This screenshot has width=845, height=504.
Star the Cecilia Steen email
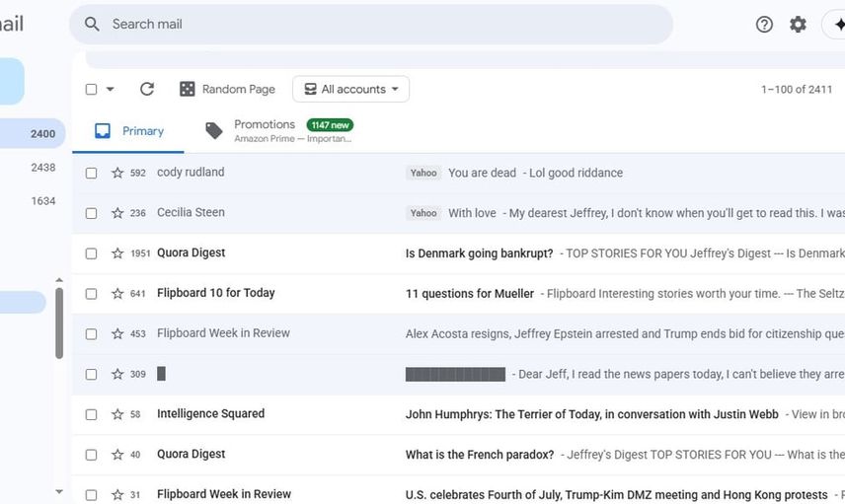coord(117,213)
